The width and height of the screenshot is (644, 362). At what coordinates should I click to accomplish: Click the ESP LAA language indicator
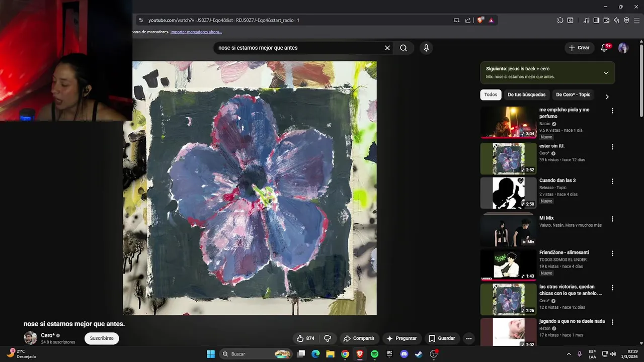[592, 354]
